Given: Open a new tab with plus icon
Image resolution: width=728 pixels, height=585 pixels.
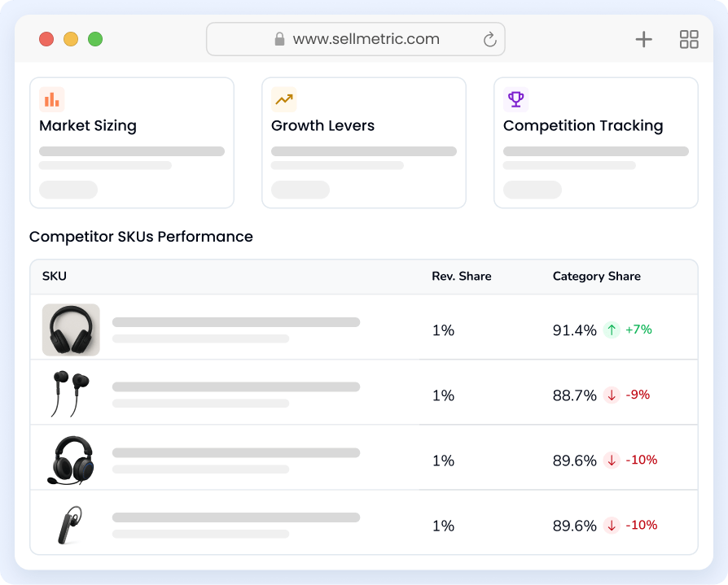Looking at the screenshot, I should pos(643,39).
